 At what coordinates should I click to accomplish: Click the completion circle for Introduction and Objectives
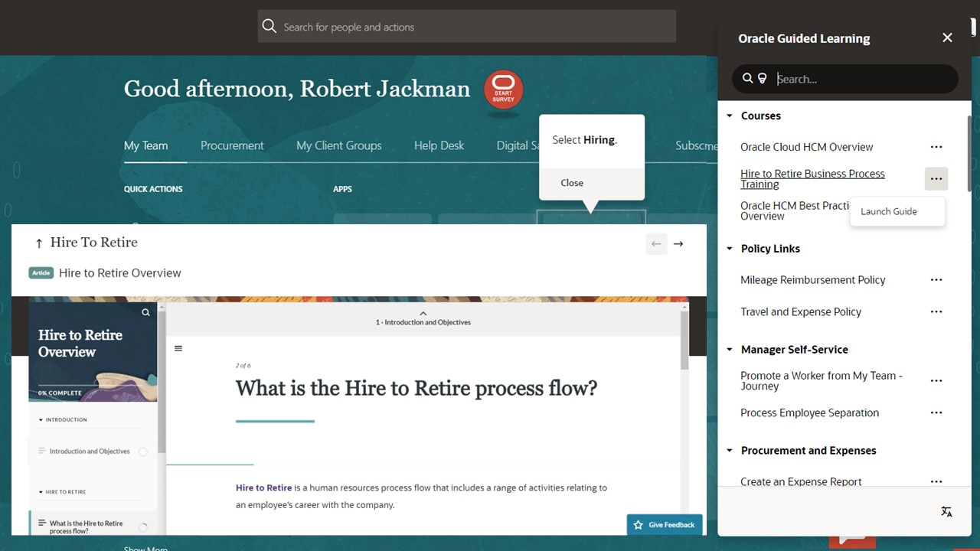[x=142, y=452]
